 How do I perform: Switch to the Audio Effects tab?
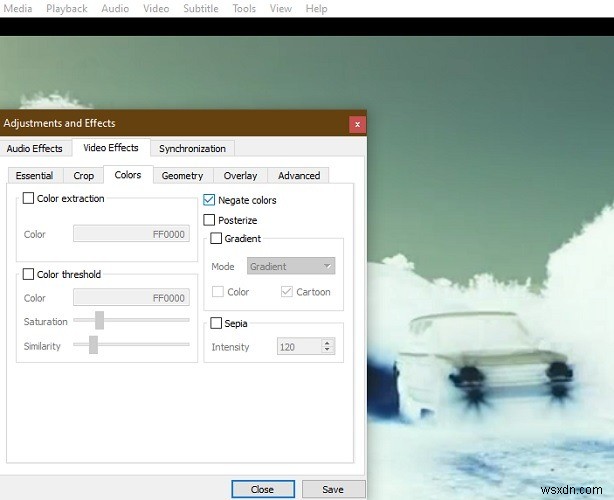click(34, 149)
